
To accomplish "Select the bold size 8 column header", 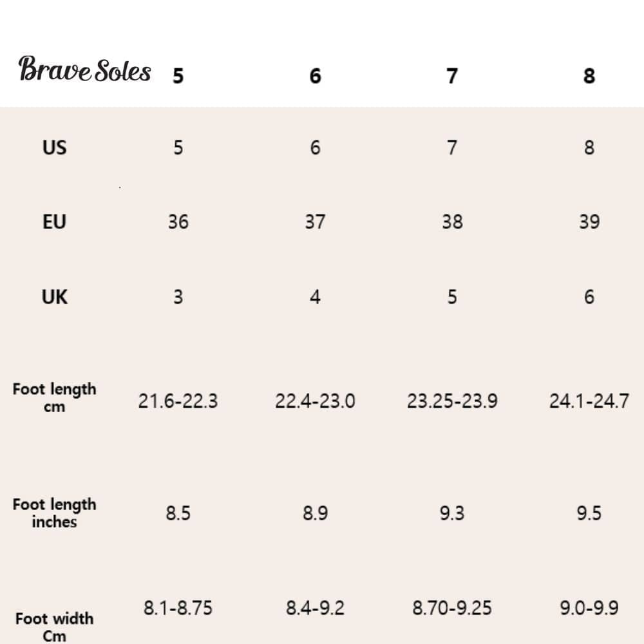I will [589, 76].
